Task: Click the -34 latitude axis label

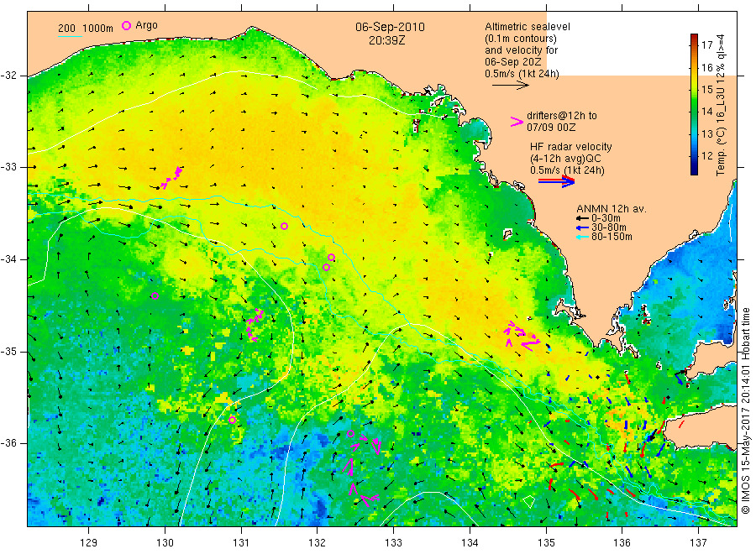Action: click(x=8, y=259)
